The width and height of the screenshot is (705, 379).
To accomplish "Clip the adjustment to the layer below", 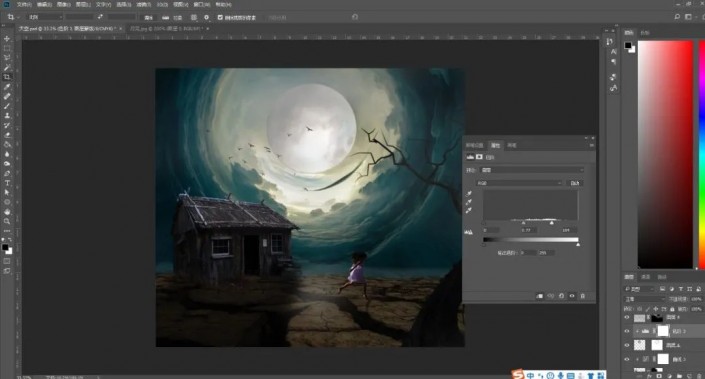I will click(x=540, y=296).
